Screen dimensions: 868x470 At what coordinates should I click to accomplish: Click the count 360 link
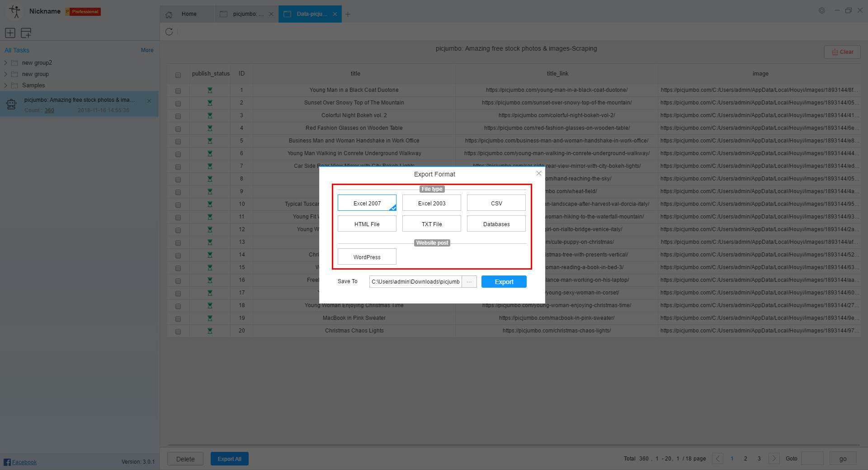click(x=49, y=110)
